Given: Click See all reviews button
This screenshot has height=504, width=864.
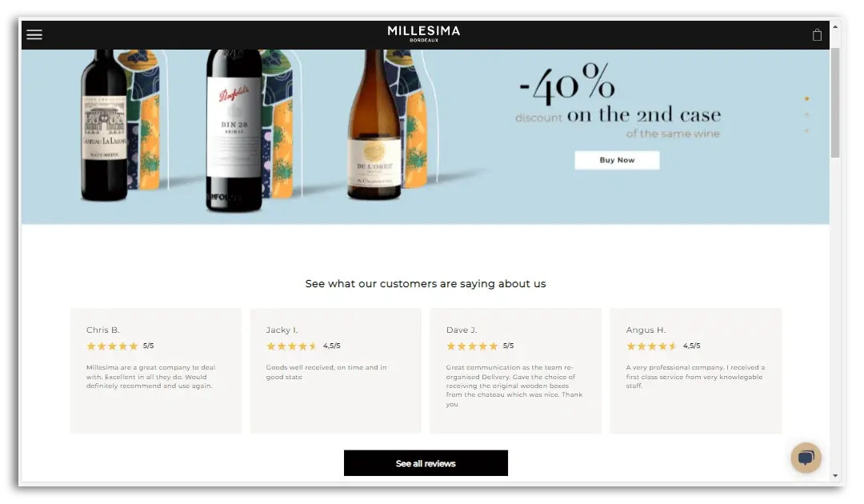Looking at the screenshot, I should click(426, 463).
